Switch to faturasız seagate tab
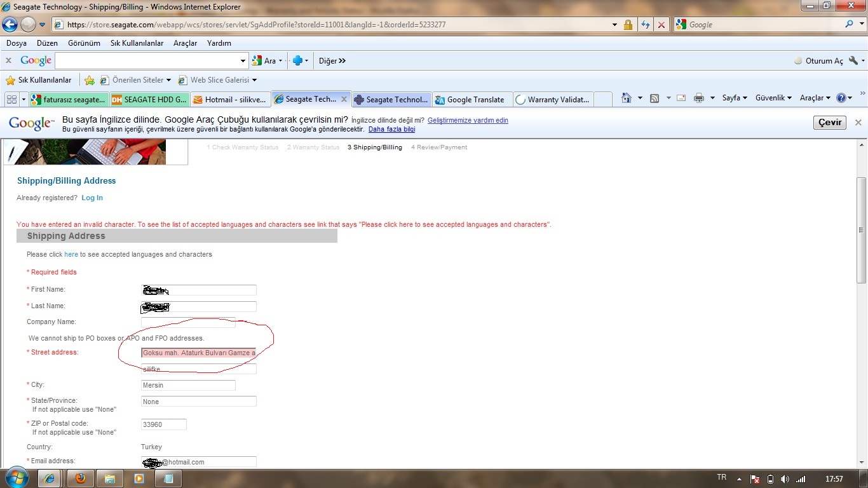 coord(69,100)
